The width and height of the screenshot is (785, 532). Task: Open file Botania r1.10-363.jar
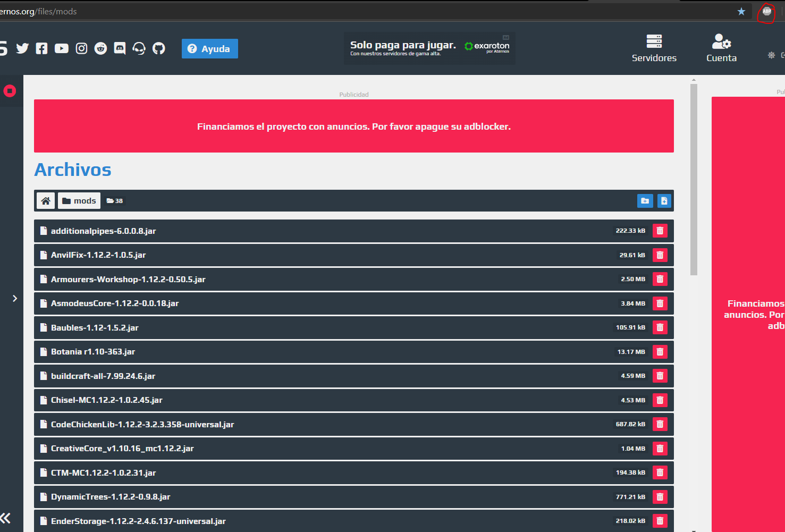pos(354,352)
